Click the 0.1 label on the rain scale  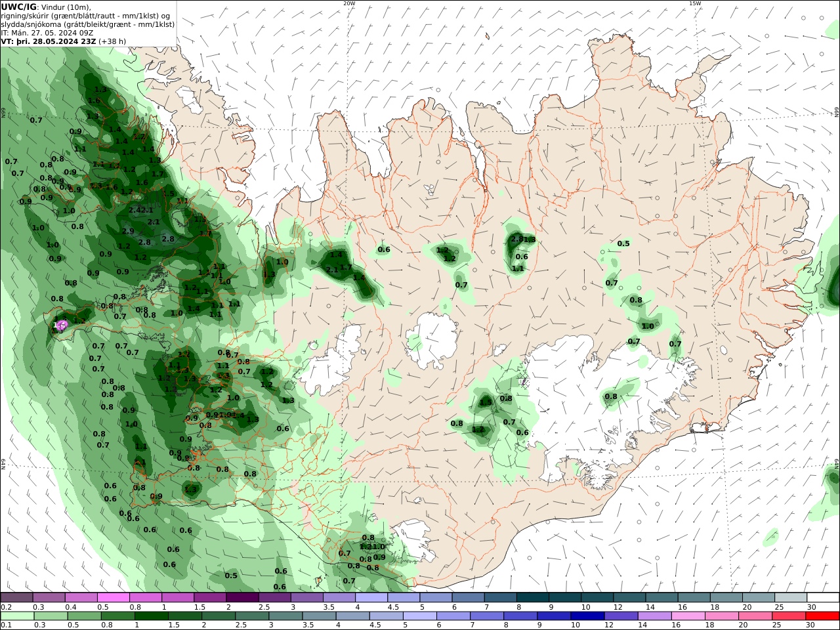(6, 625)
